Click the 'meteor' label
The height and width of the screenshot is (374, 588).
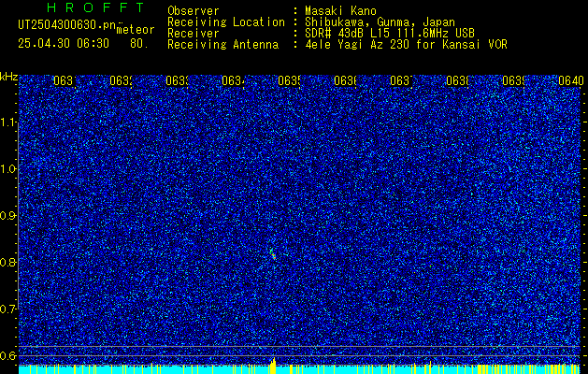[x=136, y=30]
